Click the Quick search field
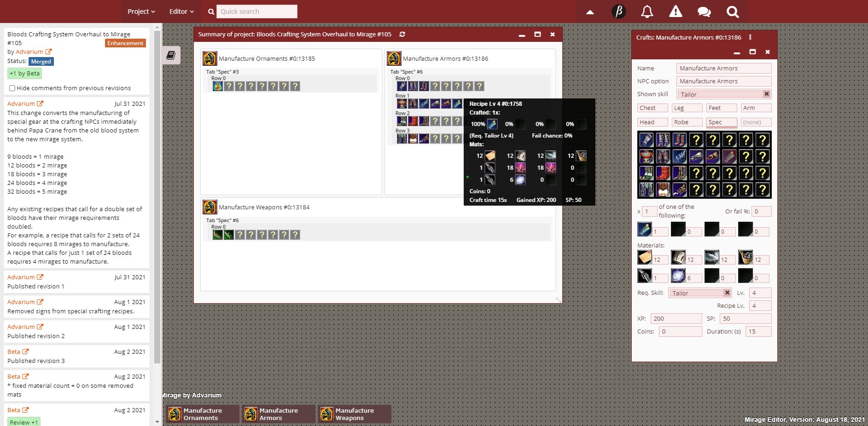This screenshot has height=426, width=868. click(256, 12)
